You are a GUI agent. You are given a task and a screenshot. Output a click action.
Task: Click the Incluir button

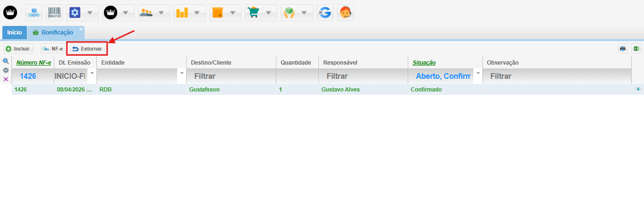pos(18,49)
